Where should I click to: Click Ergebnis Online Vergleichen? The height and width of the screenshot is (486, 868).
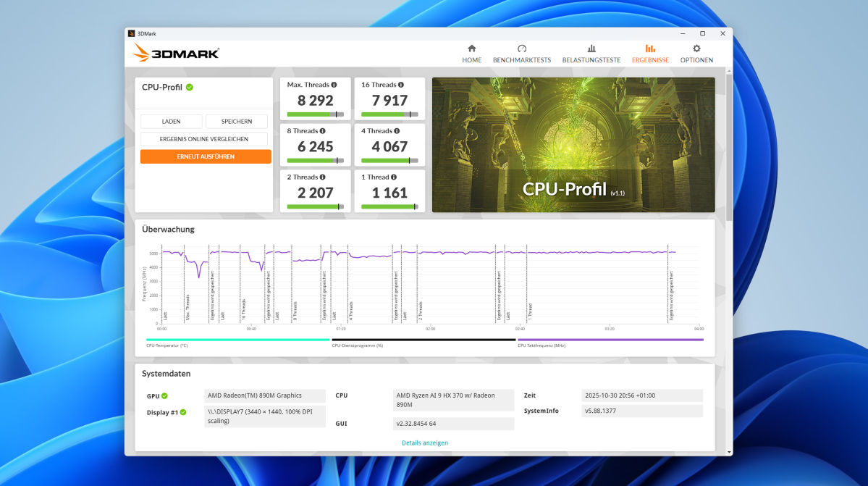(204, 138)
